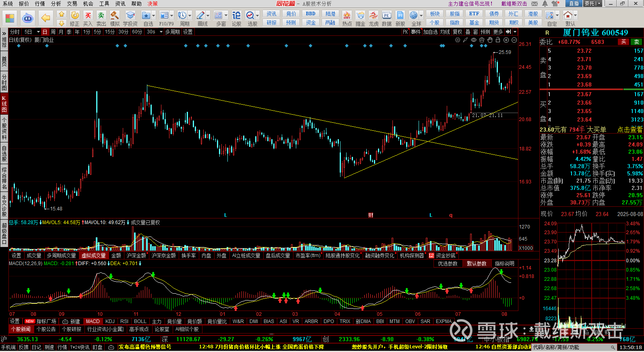Zoom in chart with plus icon

tap(506, 40)
